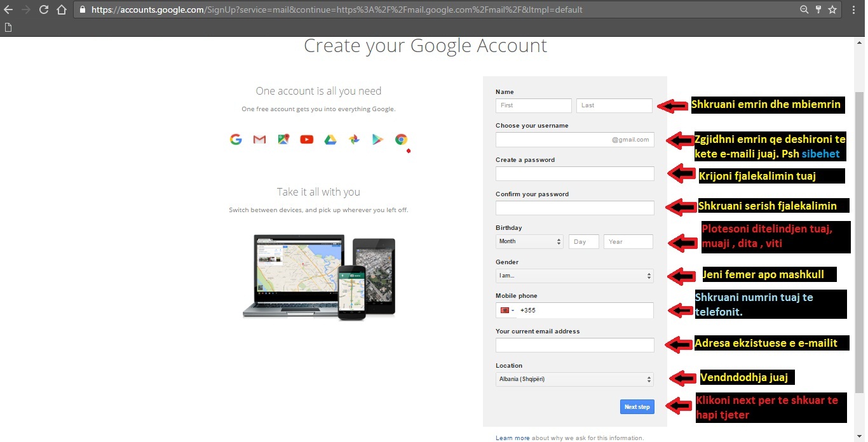Click the browser forward arrow
This screenshot has width=868, height=442.
(x=26, y=10)
